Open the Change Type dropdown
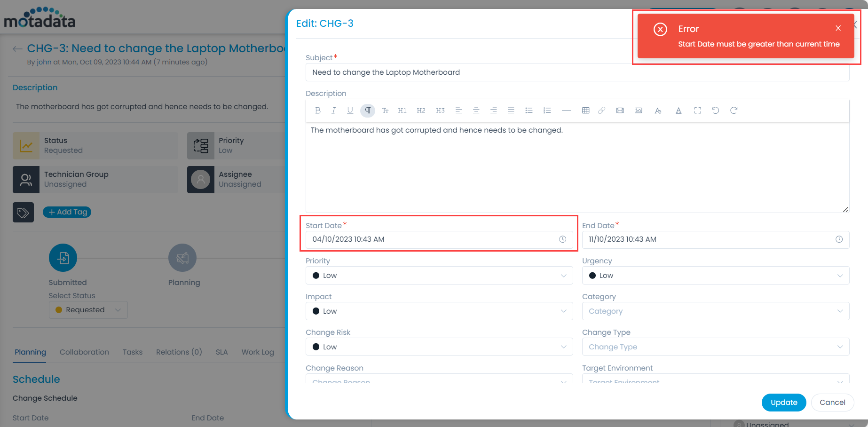 (x=716, y=347)
